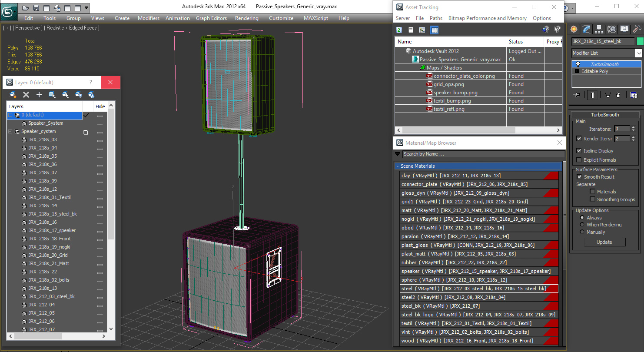Click Create New Layer icon in Layer dialog
This screenshot has width=644, height=352.
click(13, 94)
